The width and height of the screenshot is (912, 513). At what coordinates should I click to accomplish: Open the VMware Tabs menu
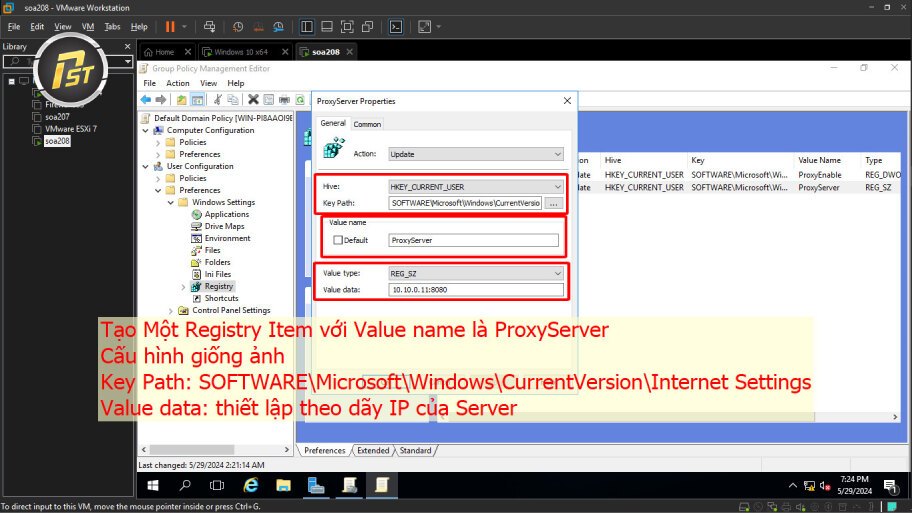(112, 27)
